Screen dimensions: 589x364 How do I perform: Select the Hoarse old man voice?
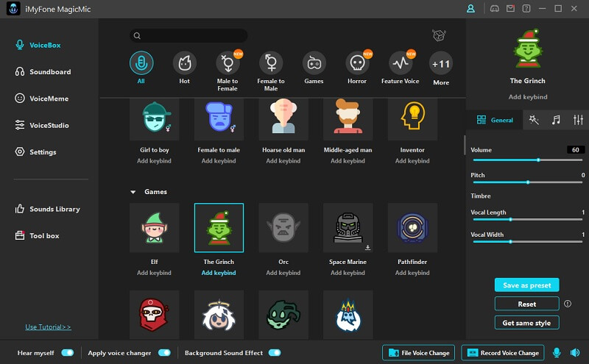tap(283, 119)
